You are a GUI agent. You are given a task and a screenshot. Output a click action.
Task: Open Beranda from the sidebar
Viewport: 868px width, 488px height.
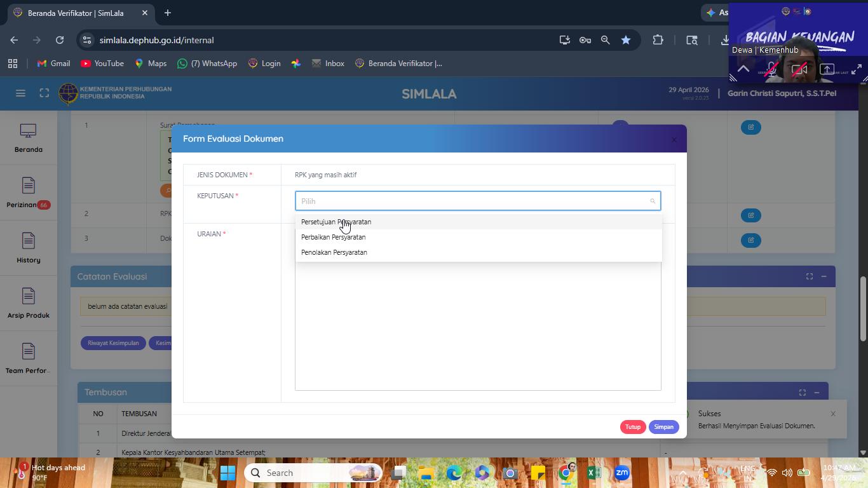pos(29,138)
